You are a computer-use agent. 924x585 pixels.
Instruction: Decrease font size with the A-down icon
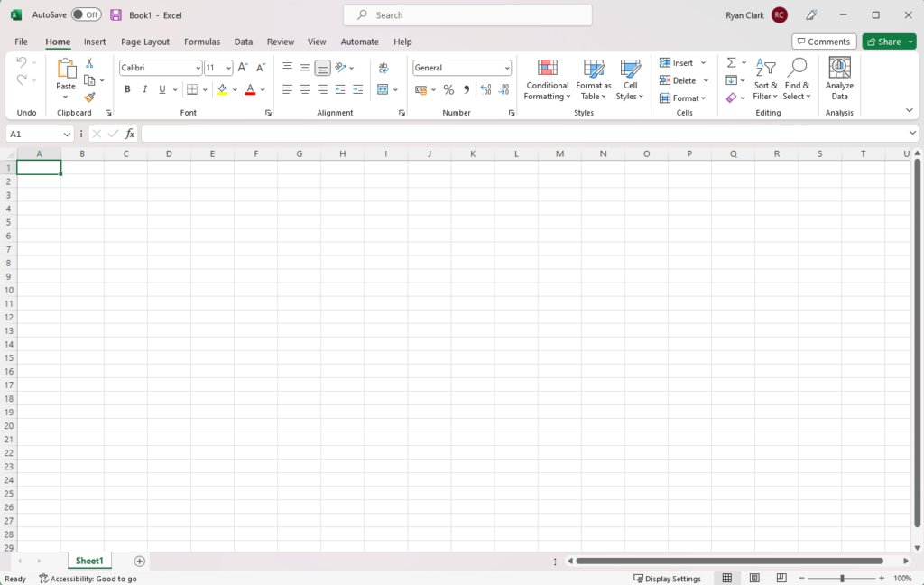[261, 68]
